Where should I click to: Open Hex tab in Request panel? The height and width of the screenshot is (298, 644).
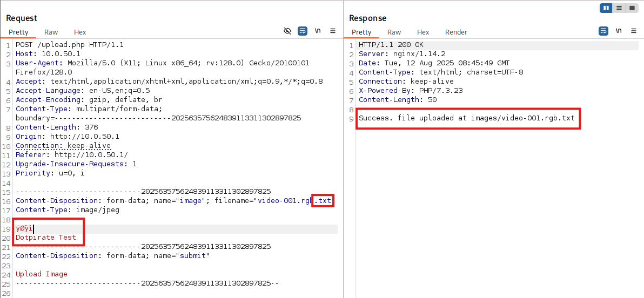click(x=80, y=32)
